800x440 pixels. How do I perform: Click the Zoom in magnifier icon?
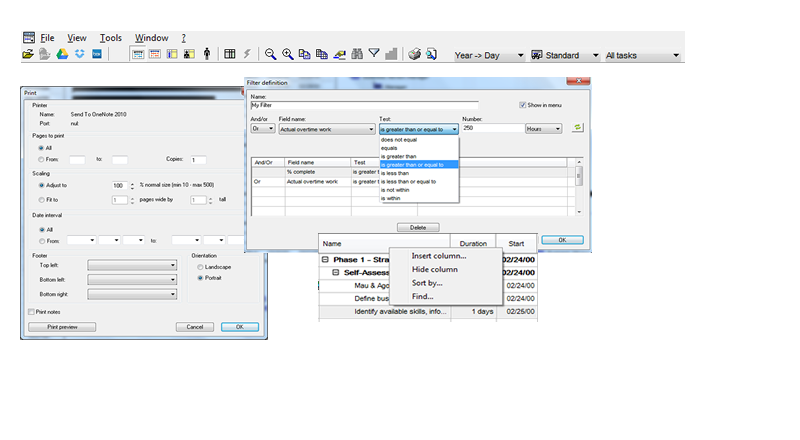point(288,54)
